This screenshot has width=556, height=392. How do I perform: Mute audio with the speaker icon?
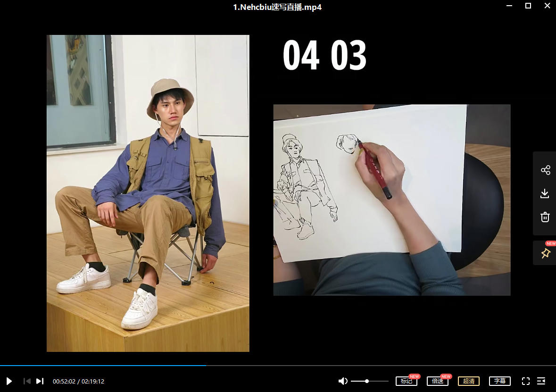pyautogui.click(x=343, y=381)
